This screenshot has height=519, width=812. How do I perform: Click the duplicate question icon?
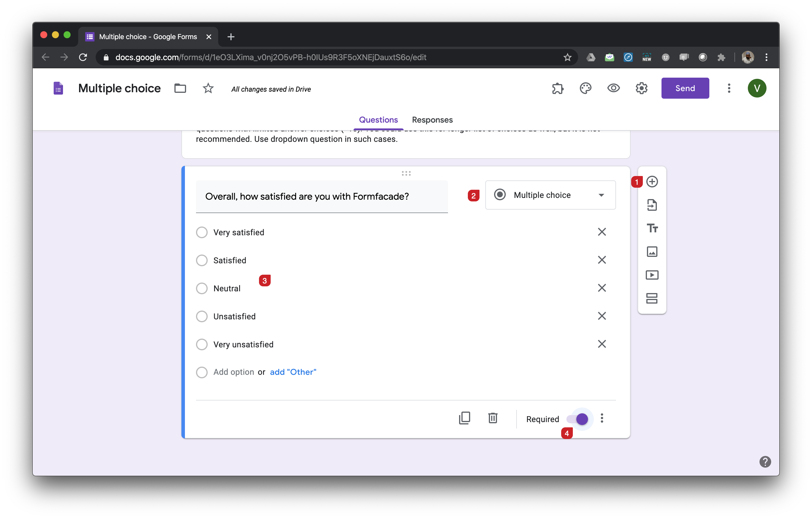pos(465,419)
